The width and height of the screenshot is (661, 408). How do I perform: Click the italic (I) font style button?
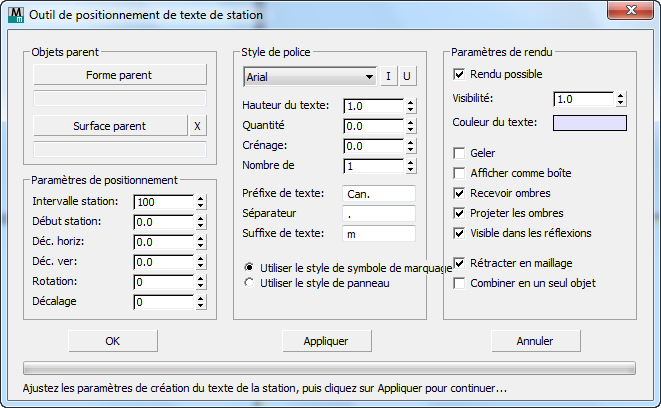click(389, 76)
